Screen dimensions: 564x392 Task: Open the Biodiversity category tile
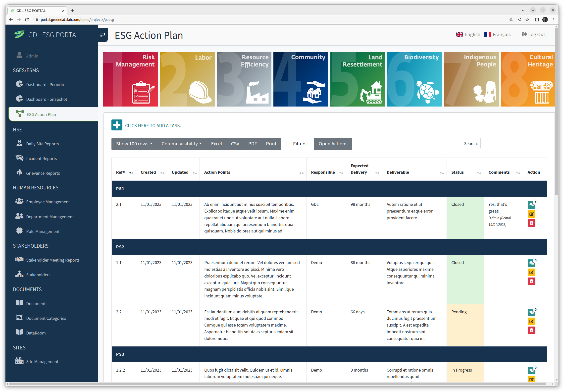click(414, 79)
